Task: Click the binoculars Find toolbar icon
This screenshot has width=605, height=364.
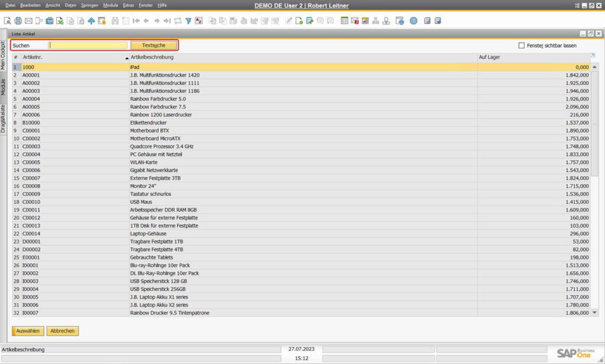Action: [115, 21]
